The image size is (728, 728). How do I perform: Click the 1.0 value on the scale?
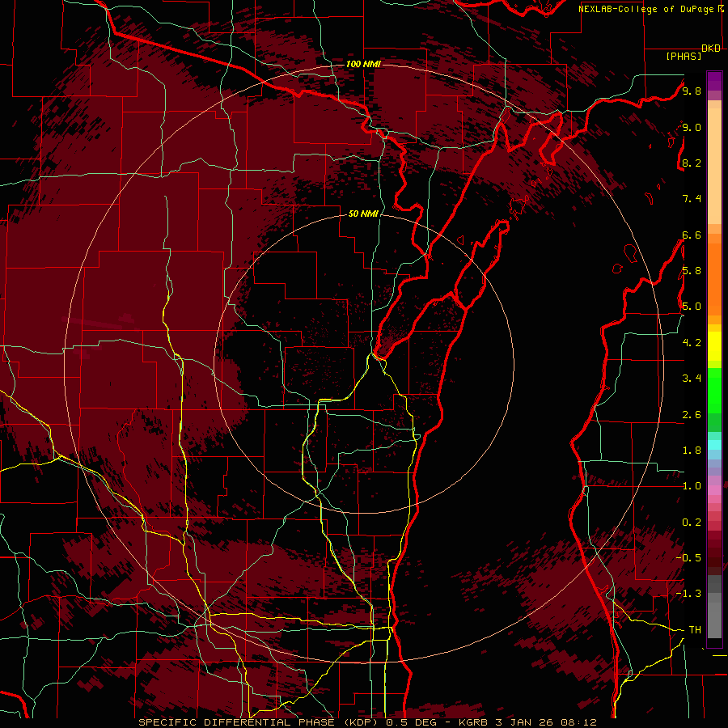pyautogui.click(x=692, y=486)
